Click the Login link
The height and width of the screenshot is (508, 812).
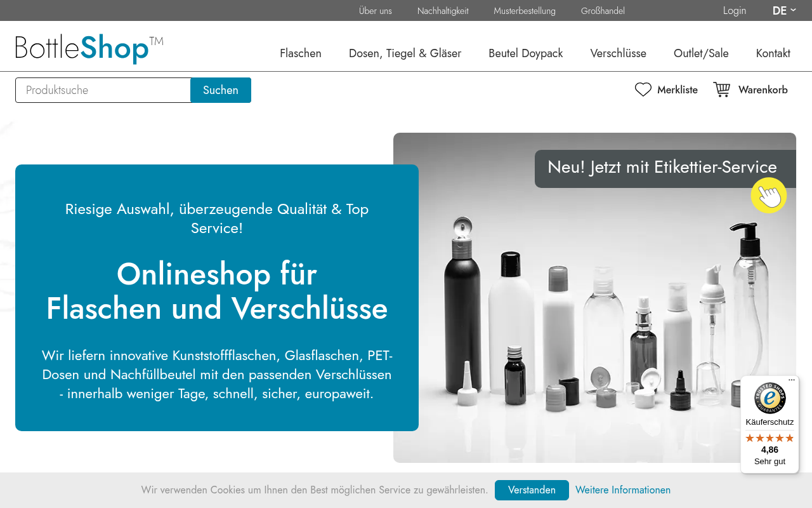(x=735, y=11)
